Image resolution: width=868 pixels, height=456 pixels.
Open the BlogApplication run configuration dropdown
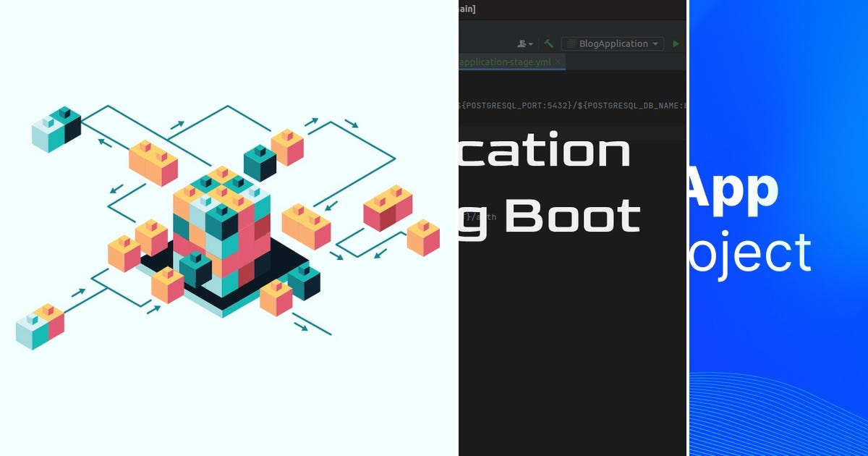coord(613,43)
